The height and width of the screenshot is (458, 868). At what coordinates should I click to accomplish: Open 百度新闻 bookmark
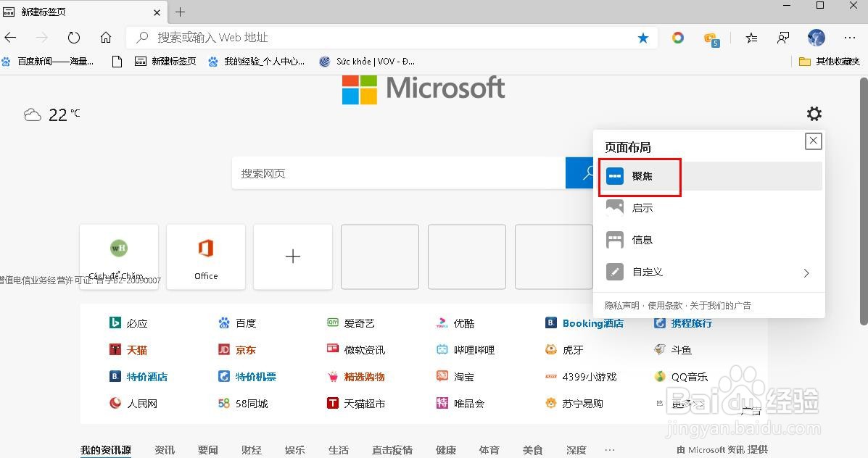click(x=48, y=62)
